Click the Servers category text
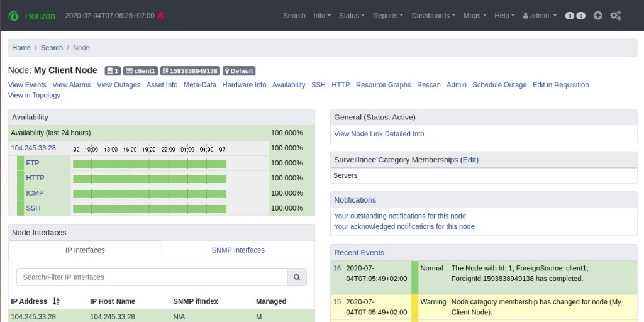Screen dimensions: 644x322 point(345,176)
